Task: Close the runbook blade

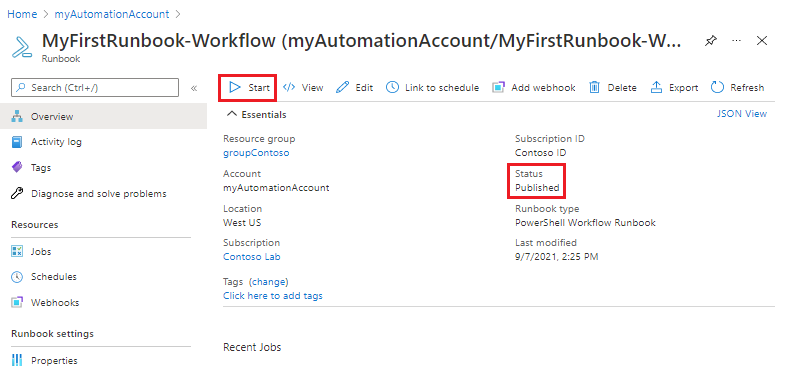Action: (x=762, y=41)
